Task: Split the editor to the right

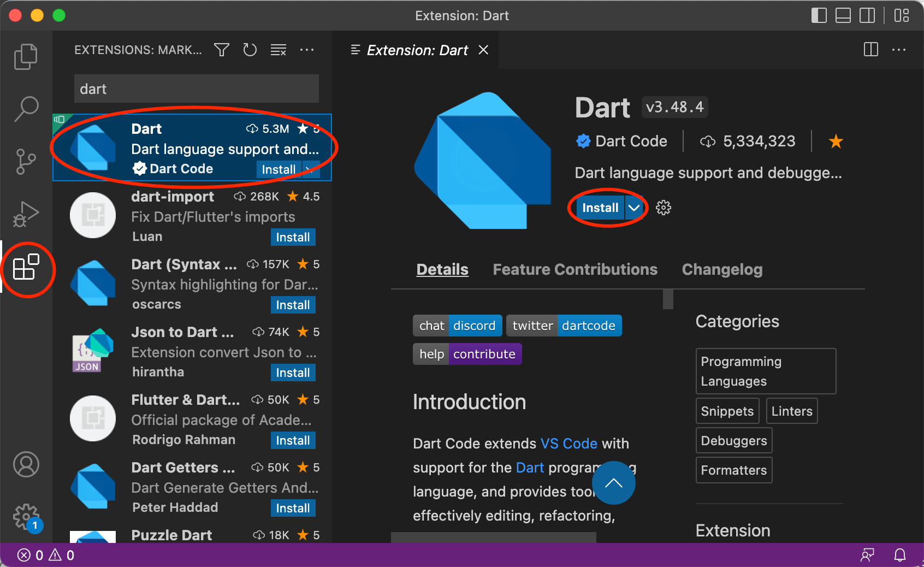Action: coord(871,50)
